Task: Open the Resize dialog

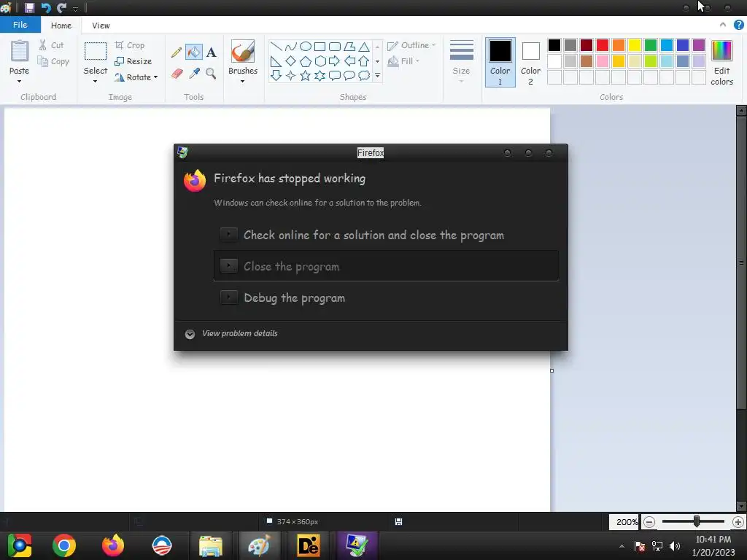Action: pos(133,61)
